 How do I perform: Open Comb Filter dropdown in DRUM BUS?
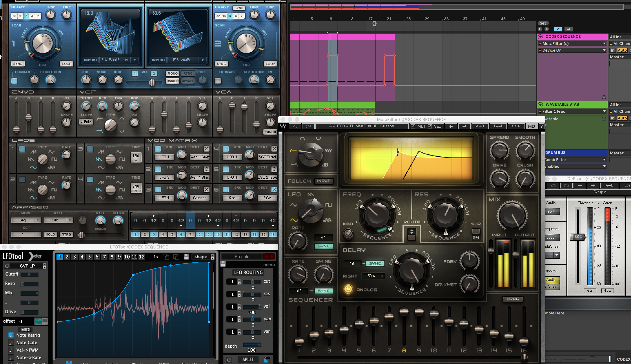coord(576,159)
